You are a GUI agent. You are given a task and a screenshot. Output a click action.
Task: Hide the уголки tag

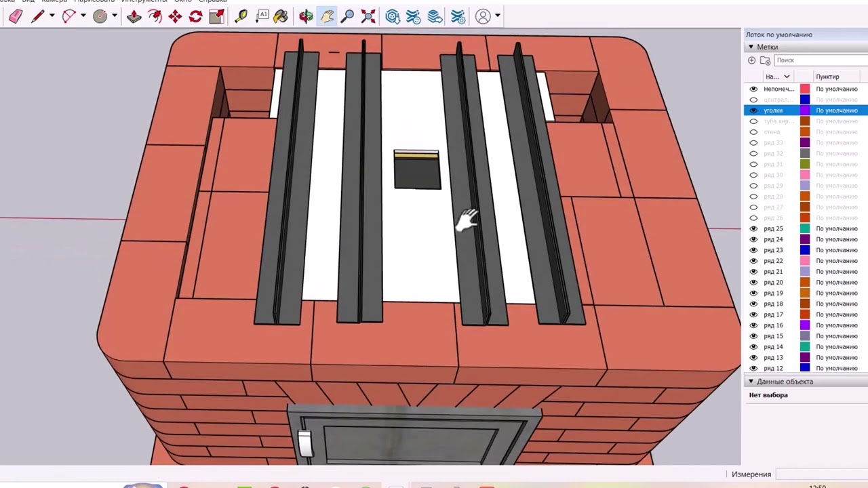click(x=753, y=110)
